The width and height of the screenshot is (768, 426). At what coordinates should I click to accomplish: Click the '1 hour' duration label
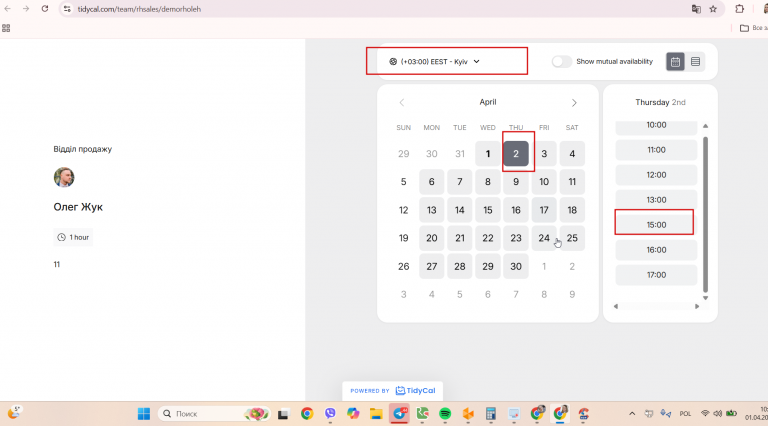[x=73, y=237]
